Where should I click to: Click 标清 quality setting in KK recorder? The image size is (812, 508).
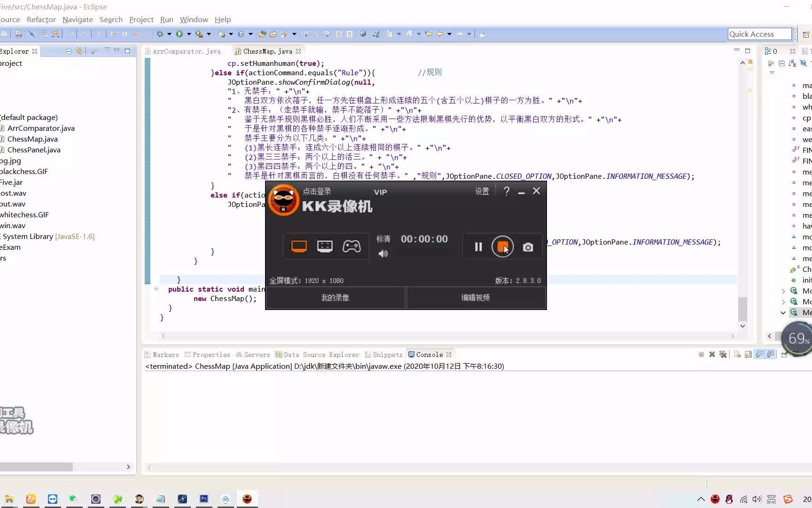383,239
